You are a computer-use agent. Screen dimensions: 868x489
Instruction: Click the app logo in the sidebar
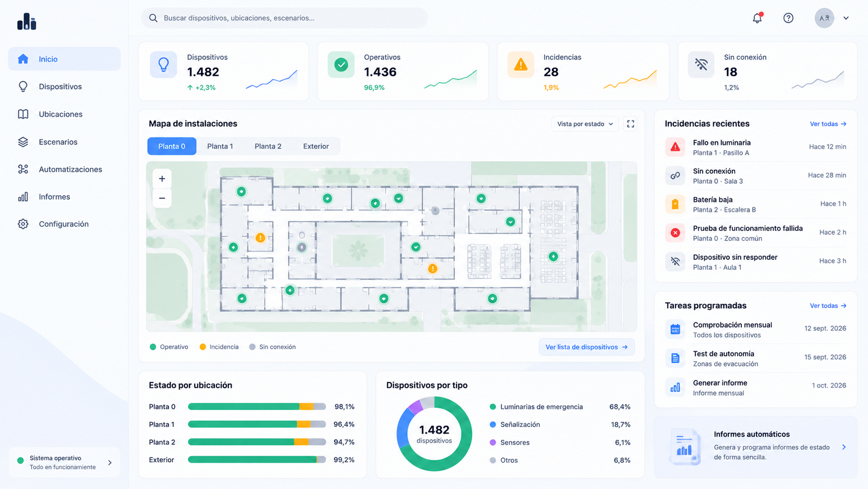pos(26,21)
